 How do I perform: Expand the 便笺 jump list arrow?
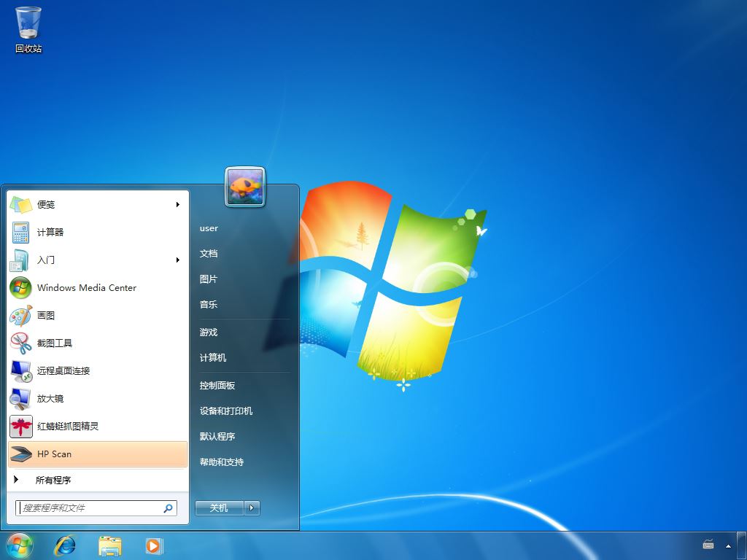tap(178, 204)
